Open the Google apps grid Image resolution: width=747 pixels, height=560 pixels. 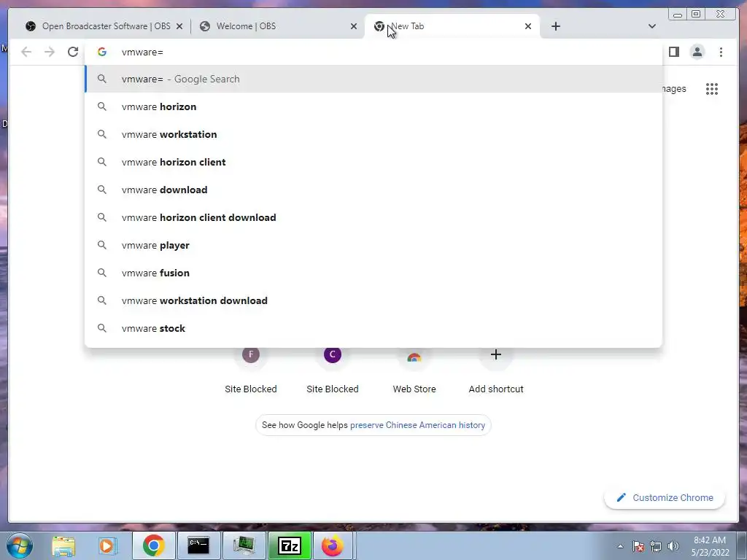(x=712, y=89)
